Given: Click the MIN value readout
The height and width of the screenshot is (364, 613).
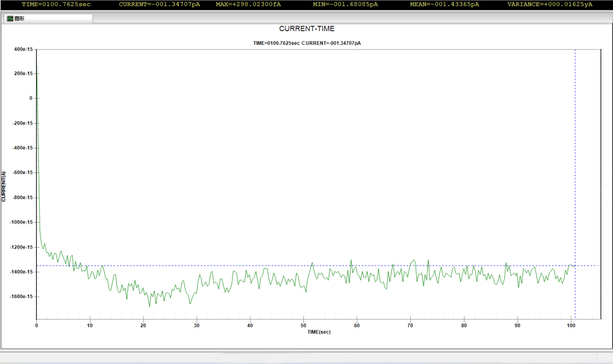Looking at the screenshot, I should [x=345, y=4].
